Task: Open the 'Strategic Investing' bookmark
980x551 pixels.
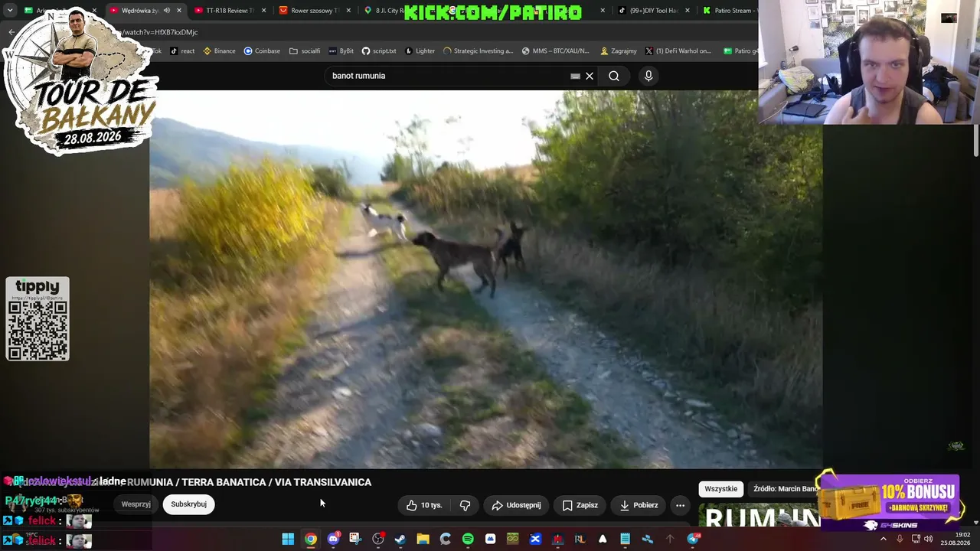Action: click(479, 51)
